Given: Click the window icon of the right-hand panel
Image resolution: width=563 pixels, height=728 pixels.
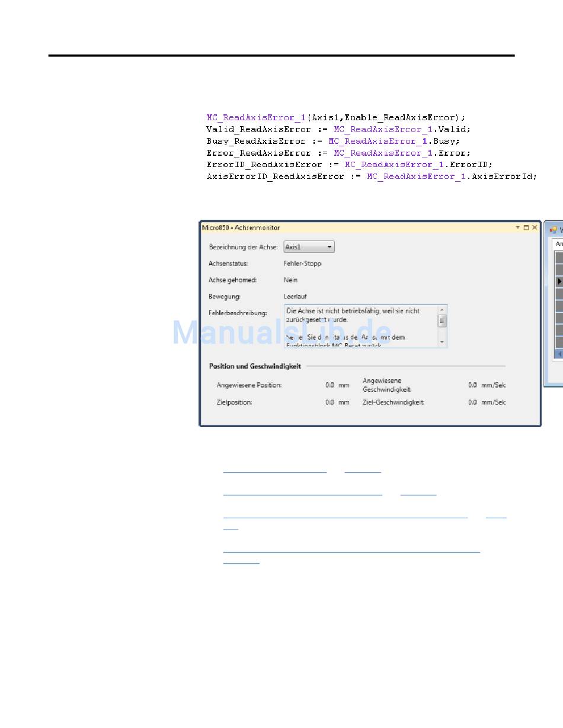Looking at the screenshot, I should (553, 229).
